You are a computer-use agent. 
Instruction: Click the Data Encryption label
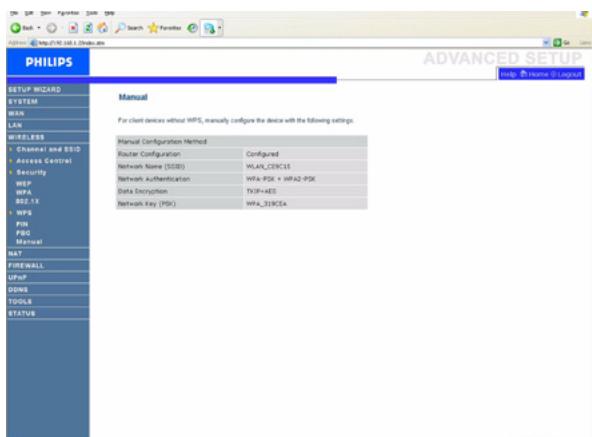pyautogui.click(x=142, y=191)
